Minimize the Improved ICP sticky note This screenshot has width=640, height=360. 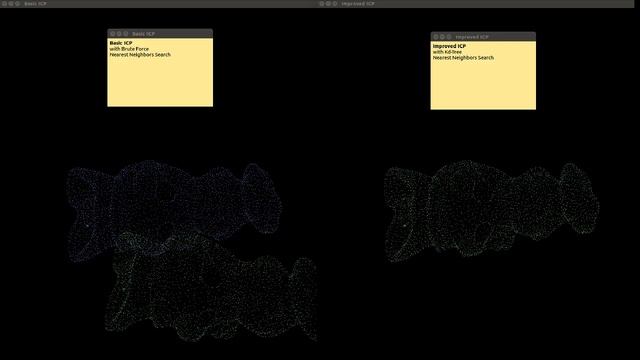[442, 37]
